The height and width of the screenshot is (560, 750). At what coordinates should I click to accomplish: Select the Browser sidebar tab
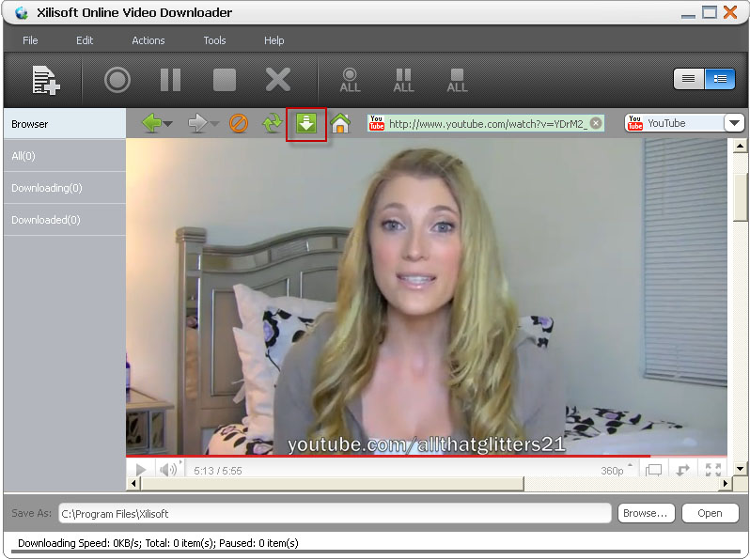[x=65, y=124]
